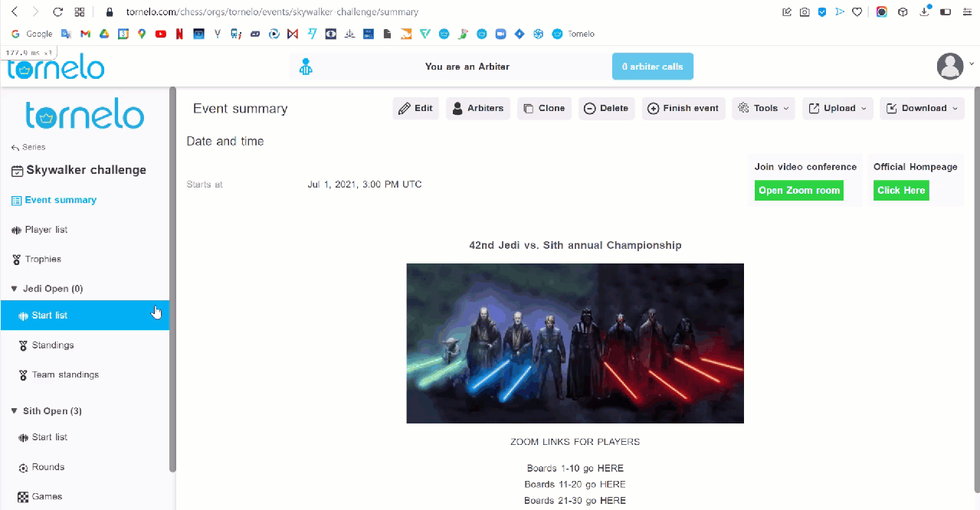Open the YouTube bookmark icon
The height and width of the screenshot is (510, 980).
point(161,34)
